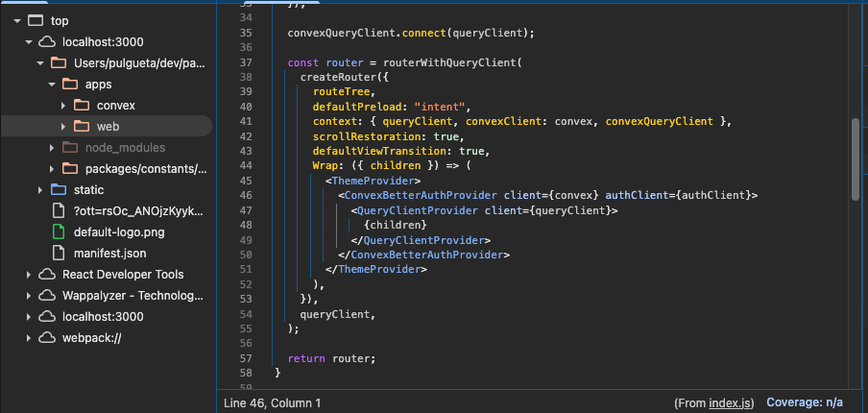The width and height of the screenshot is (868, 413).
Task: Click the Coverage: n/a status
Action: coord(805,402)
